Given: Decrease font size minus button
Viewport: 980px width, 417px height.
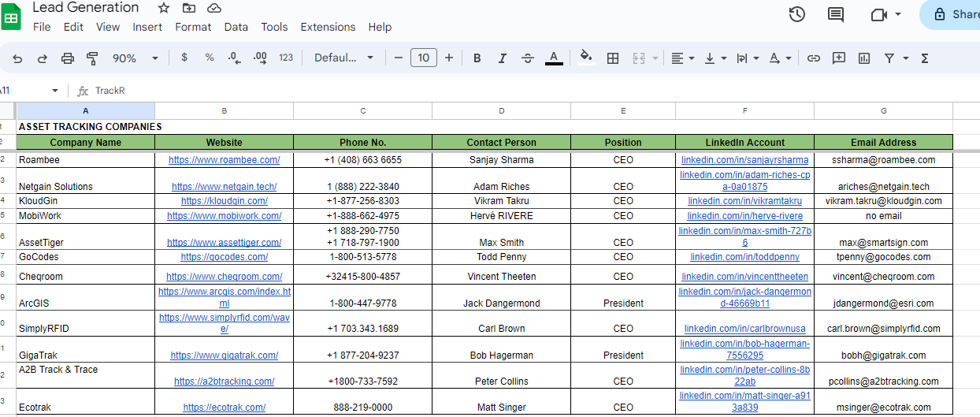Looking at the screenshot, I should (399, 58).
